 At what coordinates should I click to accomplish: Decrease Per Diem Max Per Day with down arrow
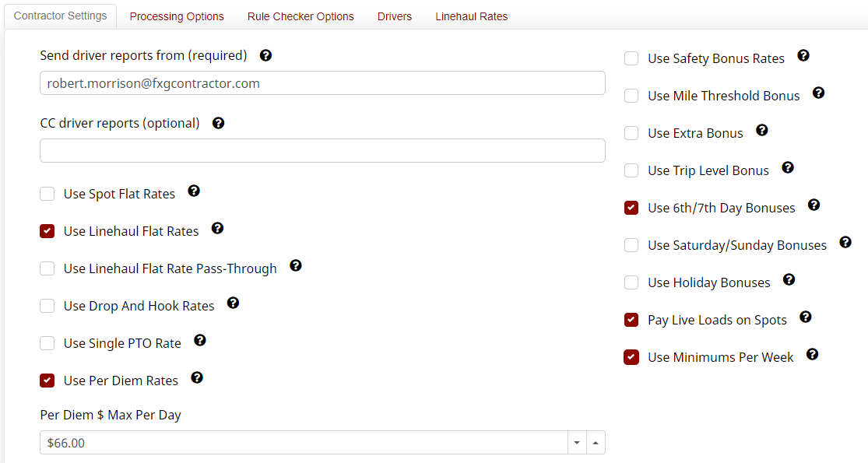click(x=577, y=443)
